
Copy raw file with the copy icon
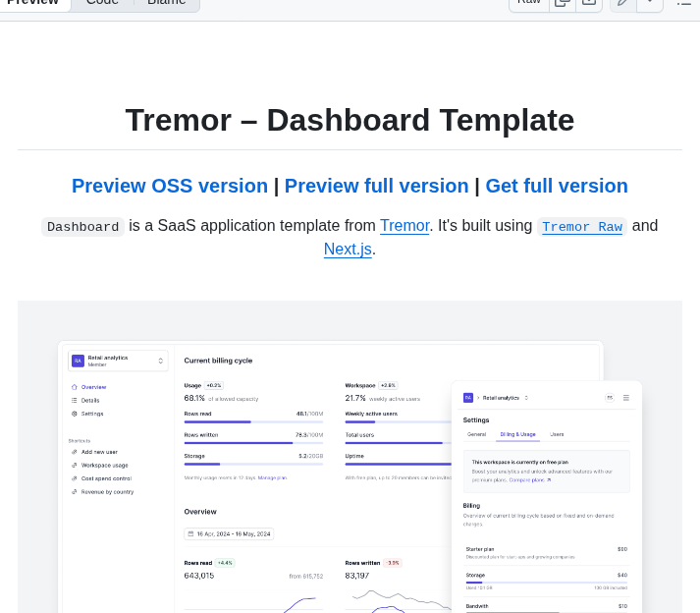(563, 3)
